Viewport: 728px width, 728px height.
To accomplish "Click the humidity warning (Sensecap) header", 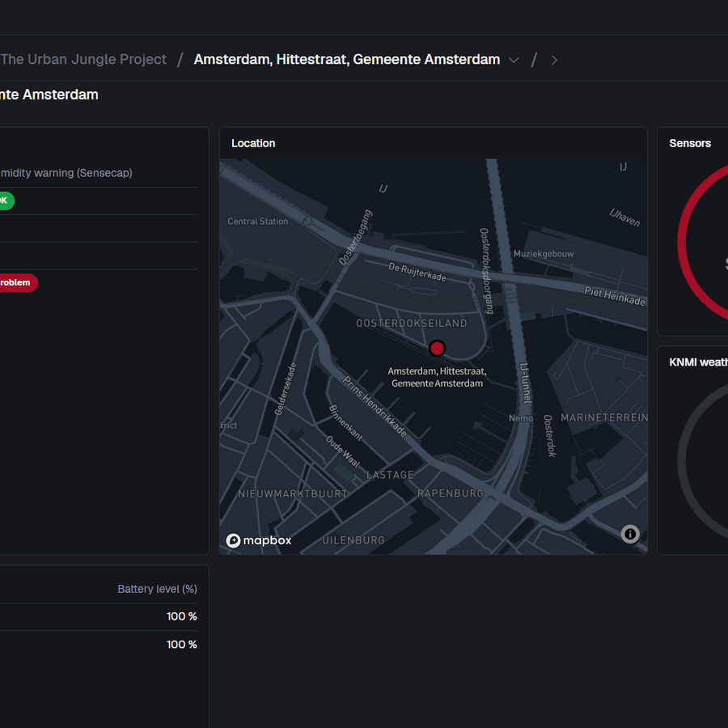I will click(x=66, y=173).
